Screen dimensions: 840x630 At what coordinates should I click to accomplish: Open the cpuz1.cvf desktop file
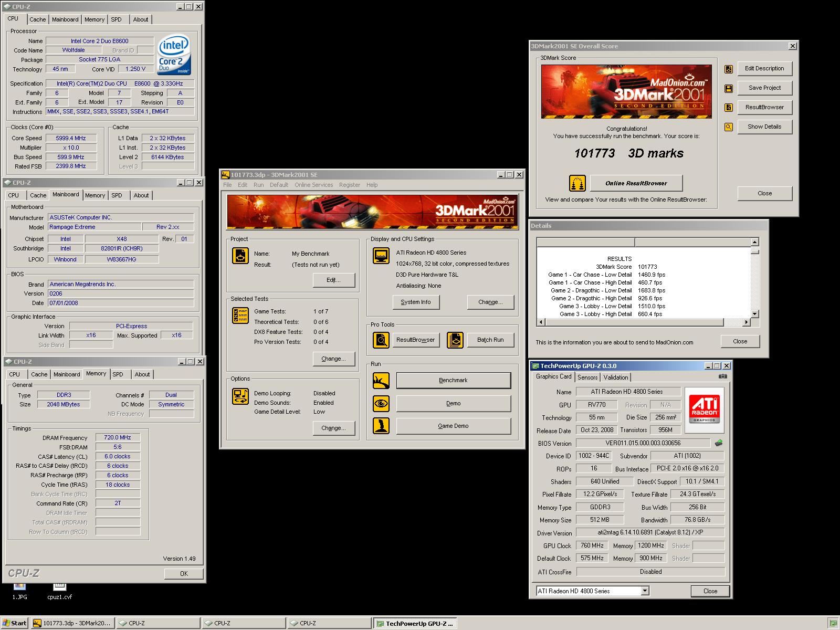point(59,590)
